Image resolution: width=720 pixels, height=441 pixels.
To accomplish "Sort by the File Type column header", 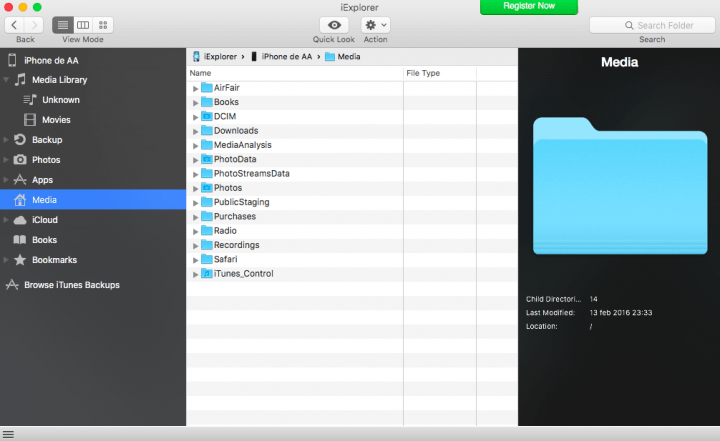I will point(440,73).
